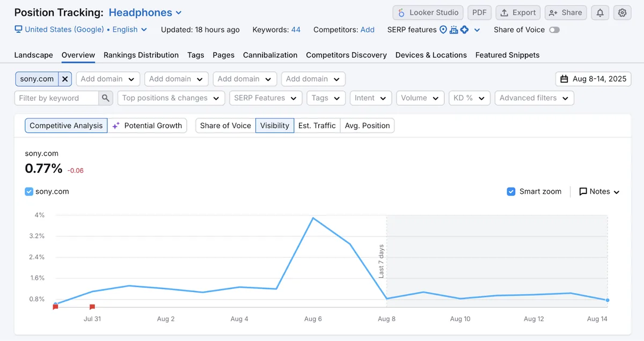Click the local pack SERP feature icon

[454, 30]
